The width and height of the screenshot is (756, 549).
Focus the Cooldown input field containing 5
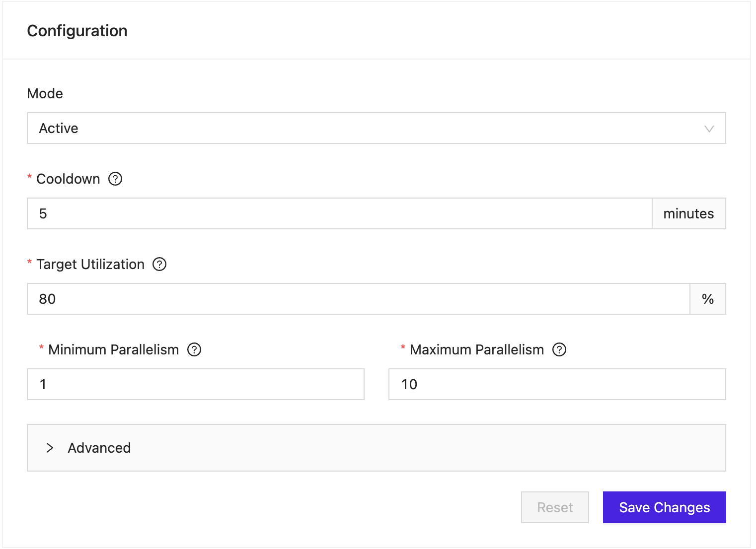[340, 213]
